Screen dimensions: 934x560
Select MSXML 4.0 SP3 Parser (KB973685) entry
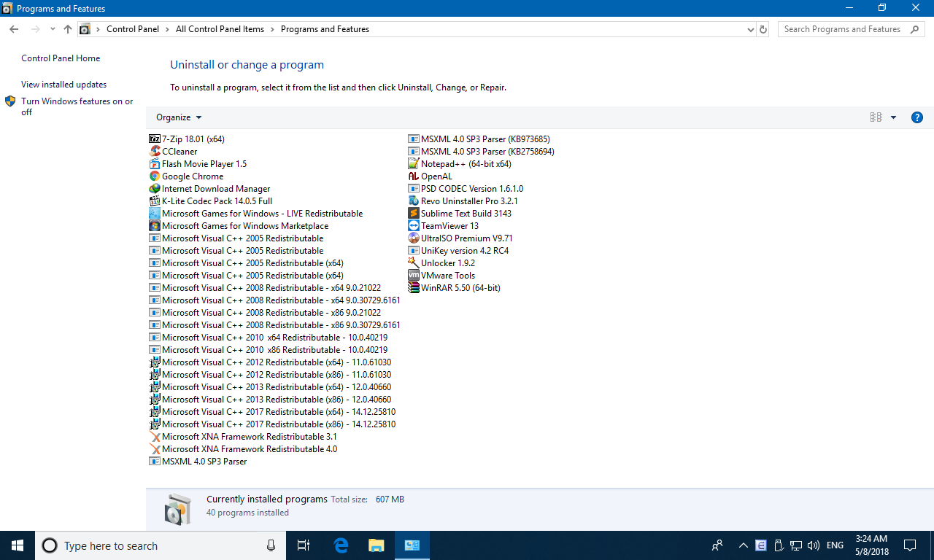[x=479, y=139]
